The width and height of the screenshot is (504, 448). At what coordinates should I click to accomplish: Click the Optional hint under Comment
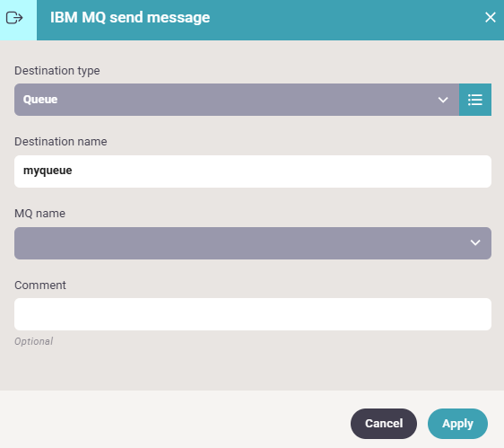34,341
